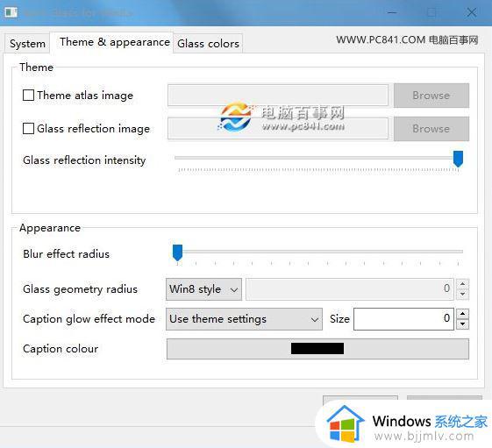This screenshot has height=448, width=492.
Task: Open the Glass colors tab
Action: tap(208, 43)
